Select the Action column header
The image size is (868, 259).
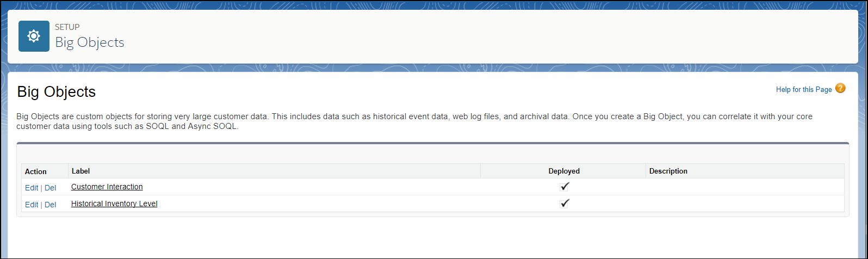coord(36,171)
